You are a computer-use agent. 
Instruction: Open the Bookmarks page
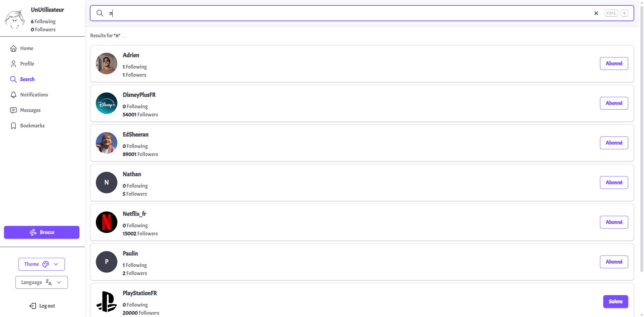32,126
